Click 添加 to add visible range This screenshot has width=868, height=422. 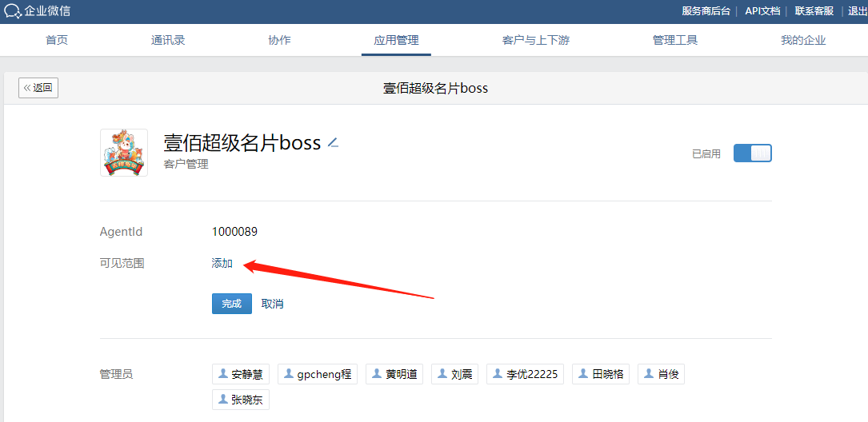click(222, 263)
